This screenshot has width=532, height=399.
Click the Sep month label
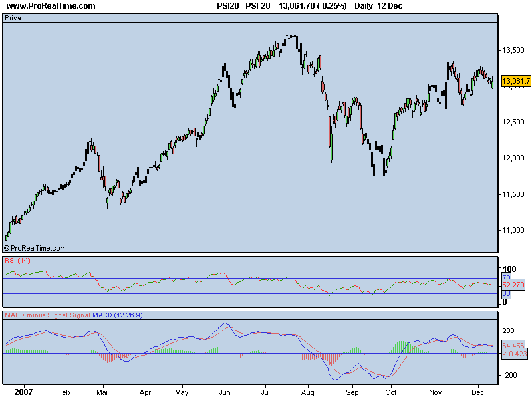[352, 392]
